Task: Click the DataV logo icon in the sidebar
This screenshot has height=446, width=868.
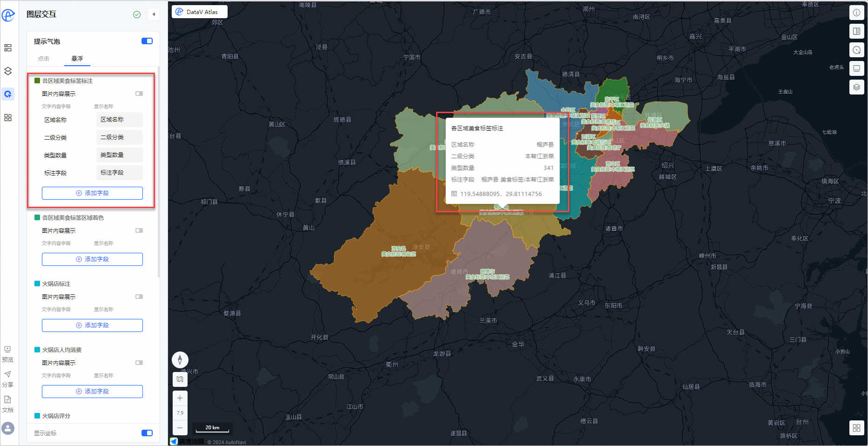Action: pos(8,15)
